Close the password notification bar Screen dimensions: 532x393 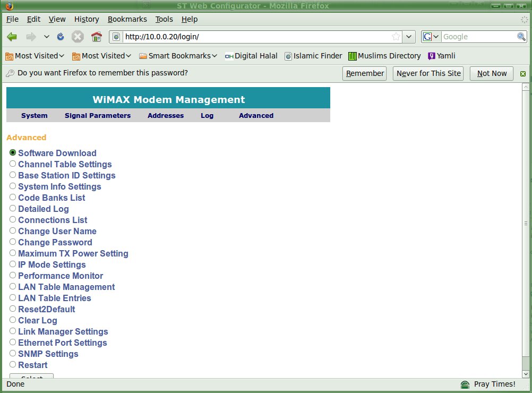coord(523,74)
